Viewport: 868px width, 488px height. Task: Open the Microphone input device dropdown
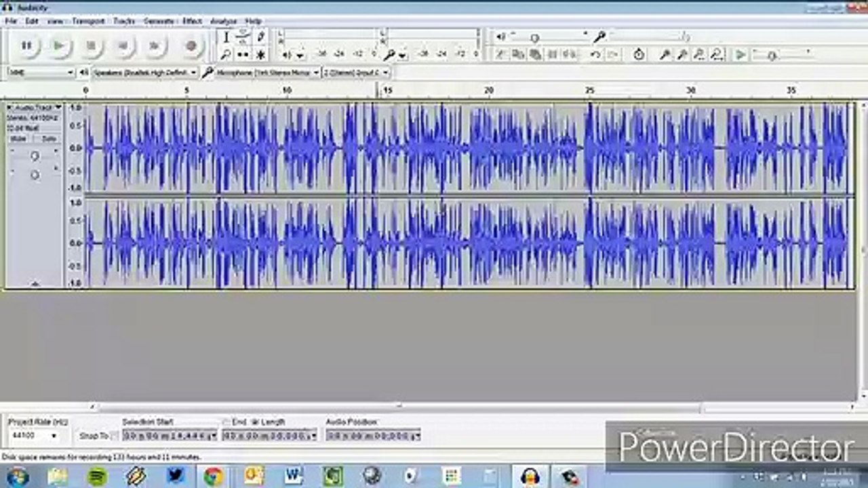267,72
